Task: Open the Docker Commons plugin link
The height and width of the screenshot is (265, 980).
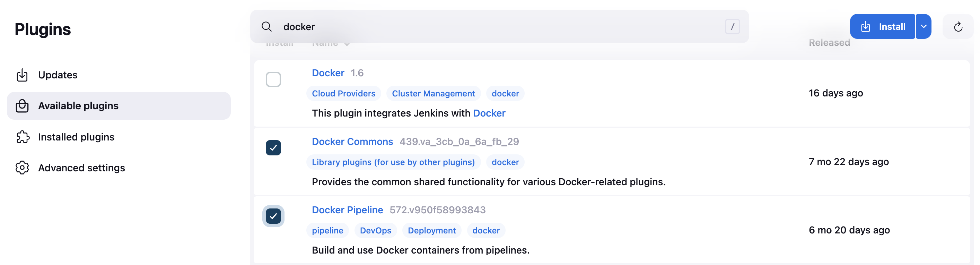Action: pos(352,142)
